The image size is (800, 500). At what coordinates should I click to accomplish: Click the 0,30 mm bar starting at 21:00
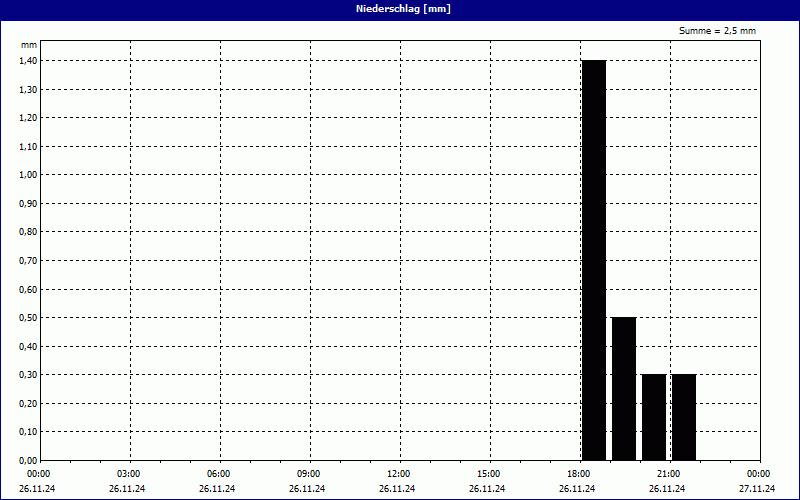tap(684, 417)
